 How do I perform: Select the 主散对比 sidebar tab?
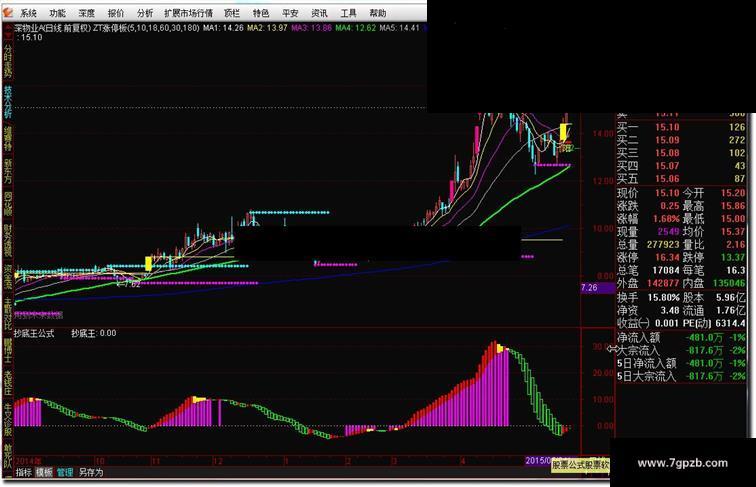[8, 313]
